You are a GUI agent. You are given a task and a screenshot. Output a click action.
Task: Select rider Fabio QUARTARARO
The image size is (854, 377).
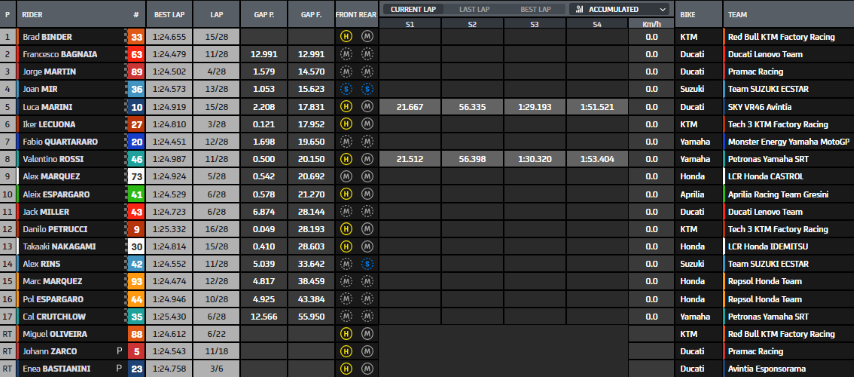click(x=60, y=142)
